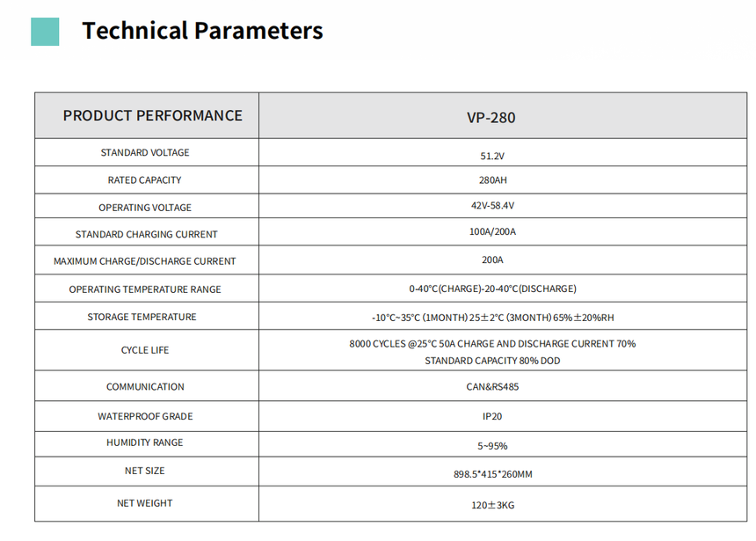Select the 42V-58.4V operating voltage value
This screenshot has height=541, width=756.
tap(493, 206)
